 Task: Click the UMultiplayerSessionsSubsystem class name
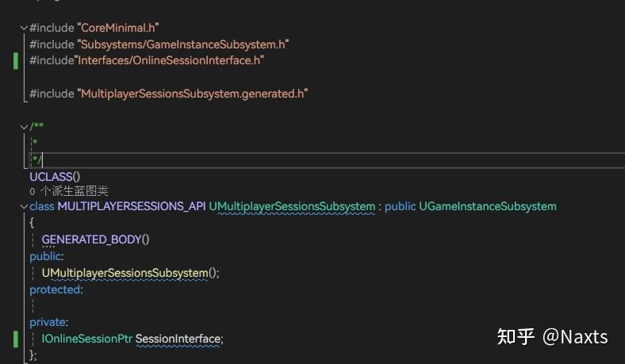pyautogui.click(x=292, y=206)
